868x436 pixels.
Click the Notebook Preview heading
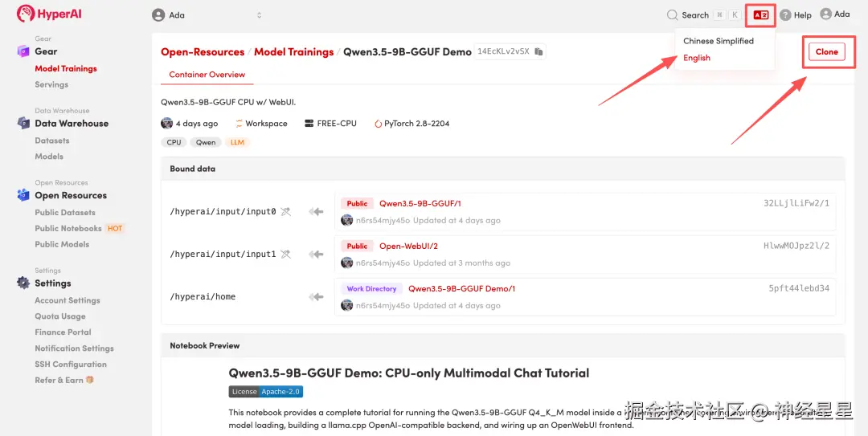[x=205, y=345]
